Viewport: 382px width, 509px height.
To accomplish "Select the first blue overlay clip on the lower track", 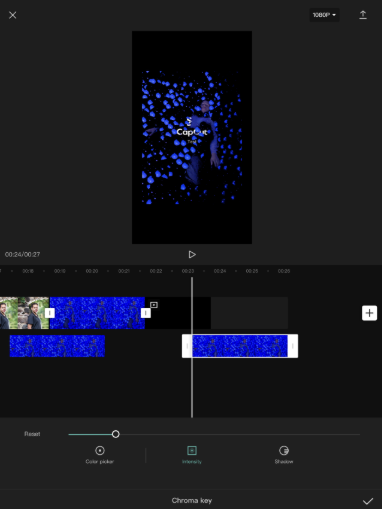I will (57, 346).
